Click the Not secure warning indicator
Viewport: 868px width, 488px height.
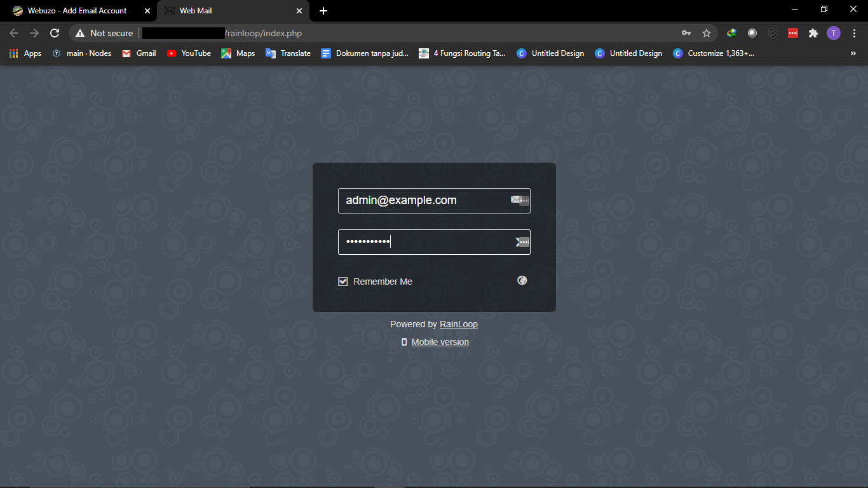104,33
